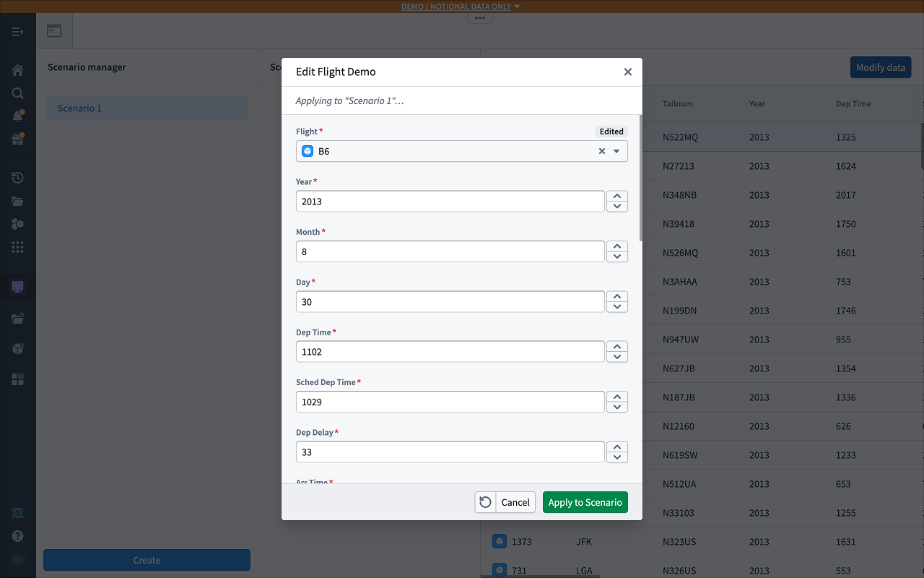
Task: Decrement the Month value
Action: click(x=616, y=256)
